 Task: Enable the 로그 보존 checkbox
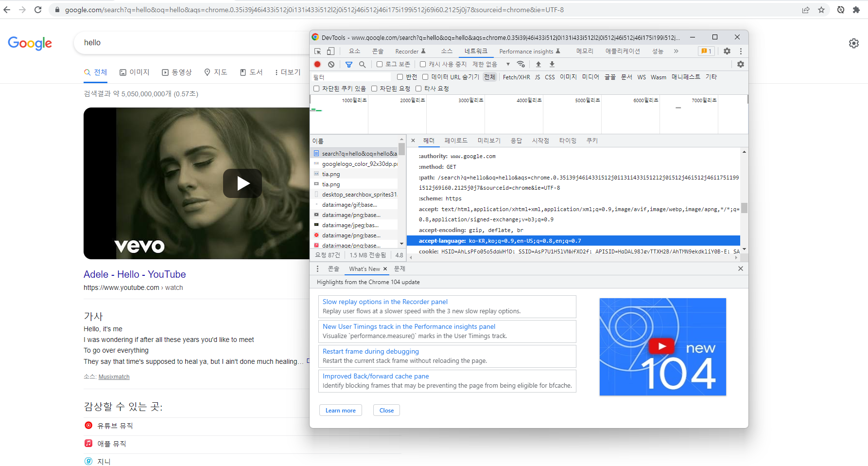click(x=380, y=64)
